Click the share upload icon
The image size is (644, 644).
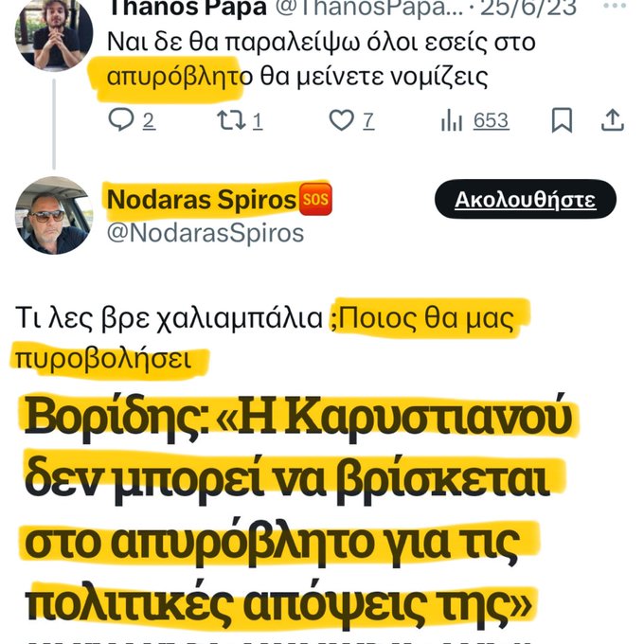pos(613,120)
